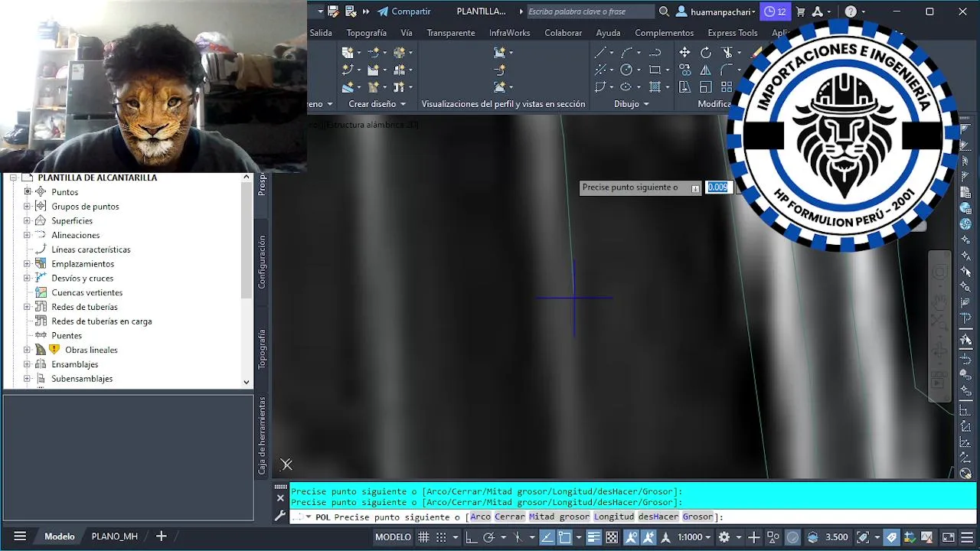Choose the Arco command option
980x551 pixels.
(x=481, y=517)
